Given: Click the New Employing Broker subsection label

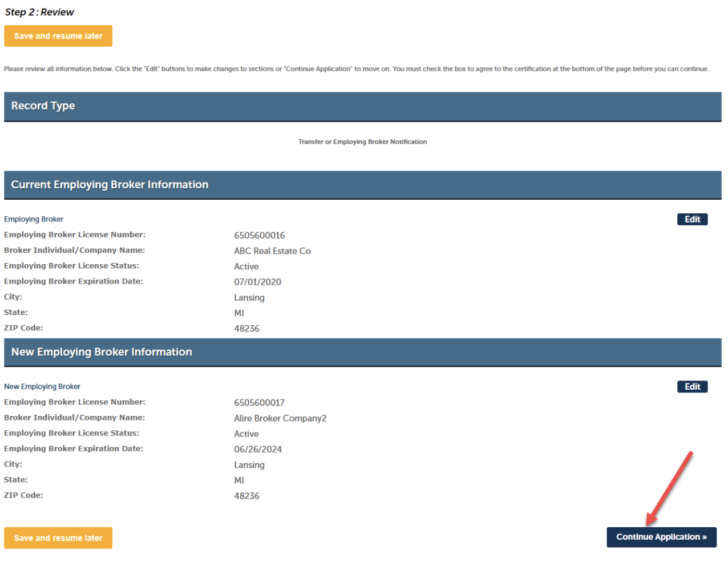Looking at the screenshot, I should pyautogui.click(x=42, y=387).
